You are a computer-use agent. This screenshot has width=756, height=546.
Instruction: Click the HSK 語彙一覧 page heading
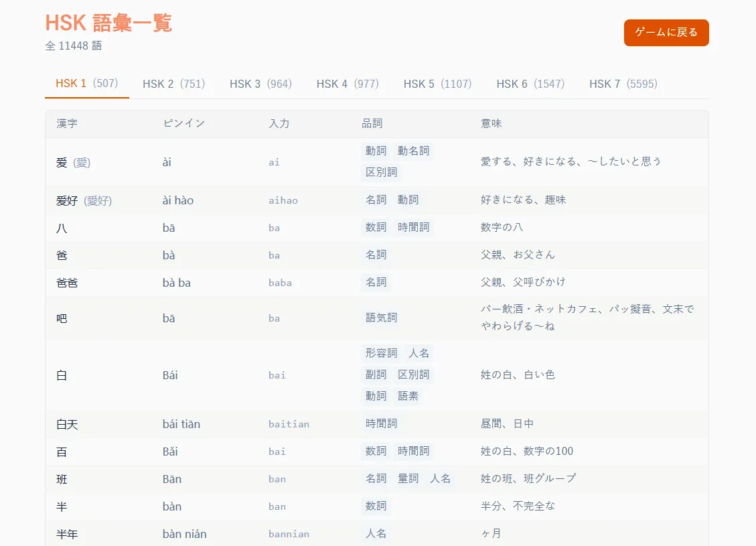pos(108,23)
